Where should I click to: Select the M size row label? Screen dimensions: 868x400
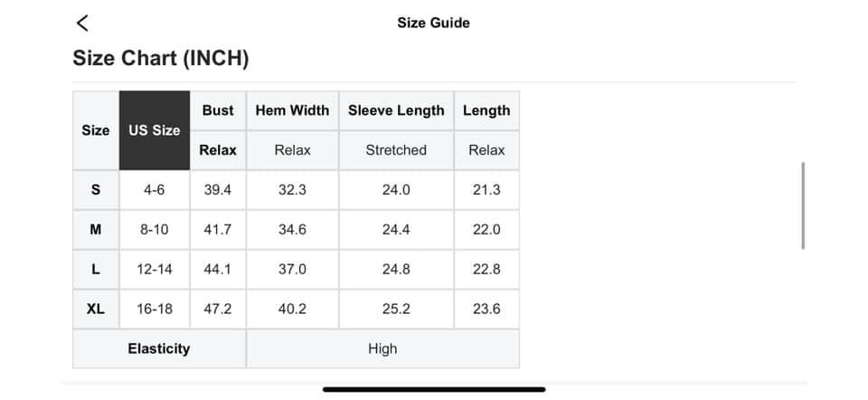click(96, 230)
